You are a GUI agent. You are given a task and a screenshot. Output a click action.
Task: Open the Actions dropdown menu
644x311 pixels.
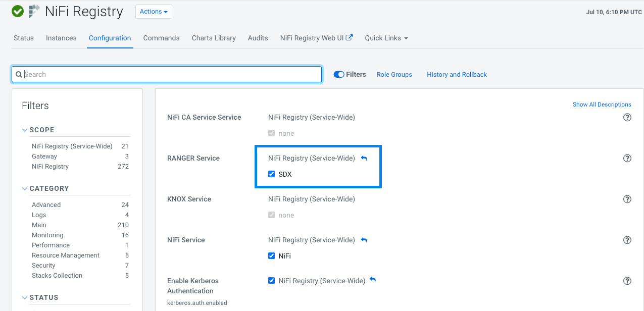[154, 12]
